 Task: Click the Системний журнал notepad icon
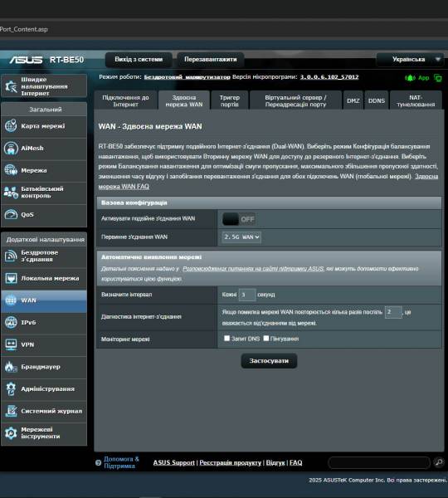coord(11,411)
